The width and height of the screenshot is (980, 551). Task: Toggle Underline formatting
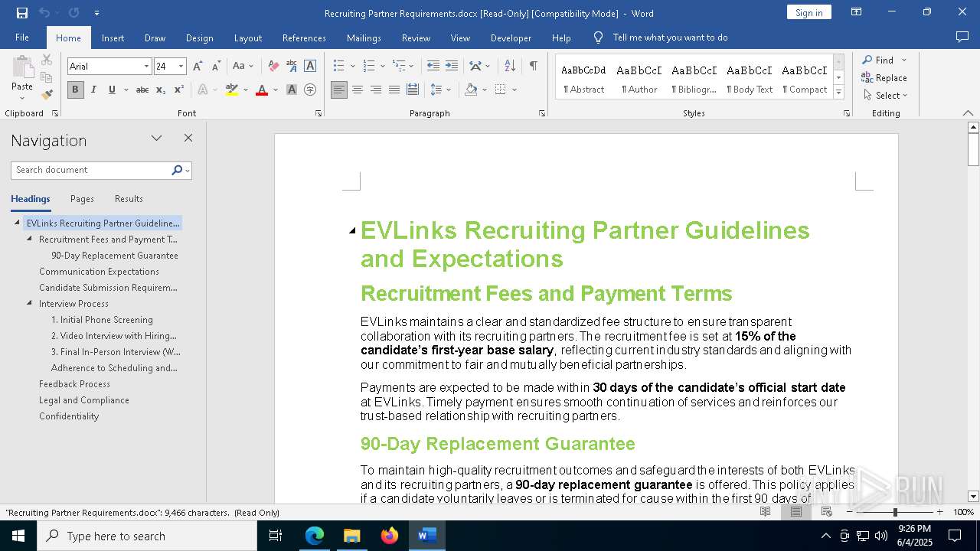point(112,90)
